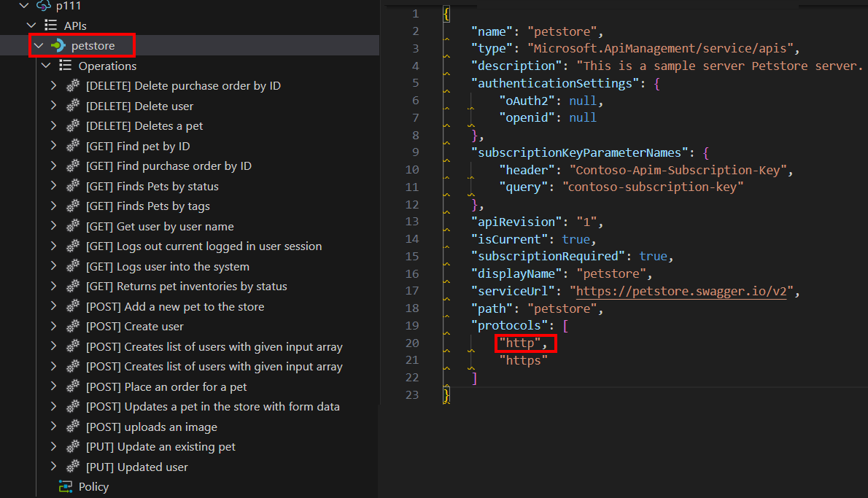
Task: Collapse the Operations tree node
Action: pyautogui.click(x=45, y=65)
